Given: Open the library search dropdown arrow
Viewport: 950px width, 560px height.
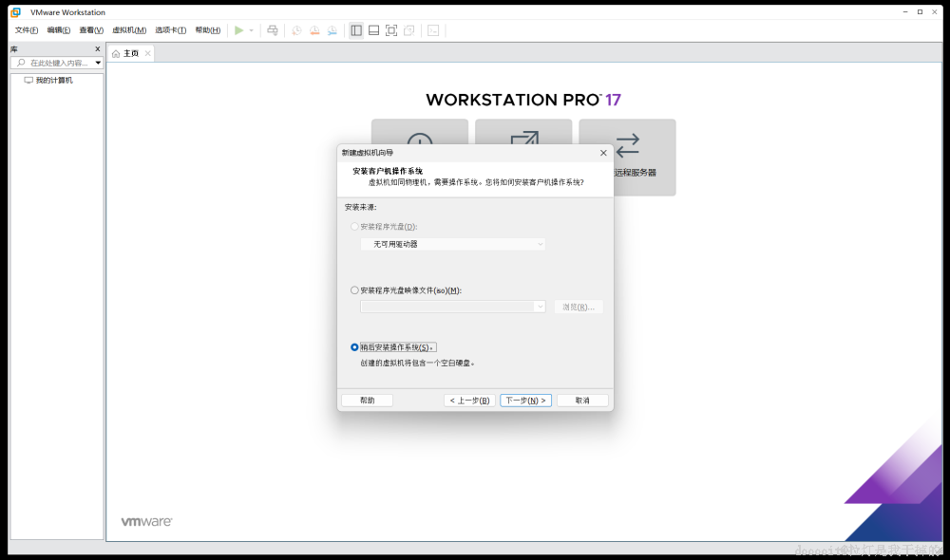Looking at the screenshot, I should [98, 63].
